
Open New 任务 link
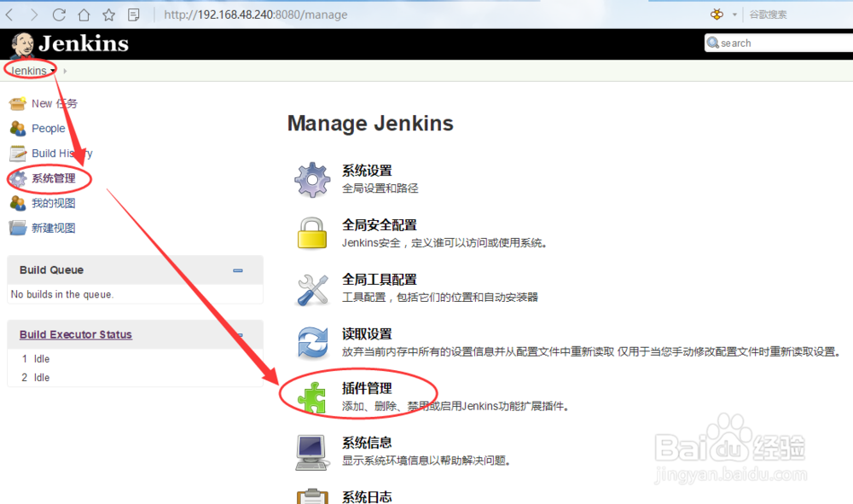[x=55, y=103]
